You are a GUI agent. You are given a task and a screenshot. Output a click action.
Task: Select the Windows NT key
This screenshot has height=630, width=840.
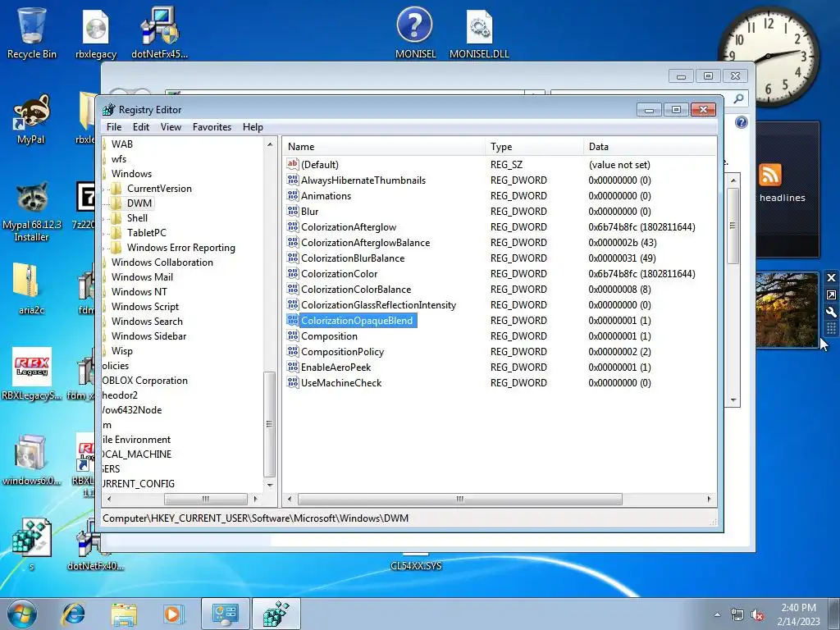click(139, 292)
